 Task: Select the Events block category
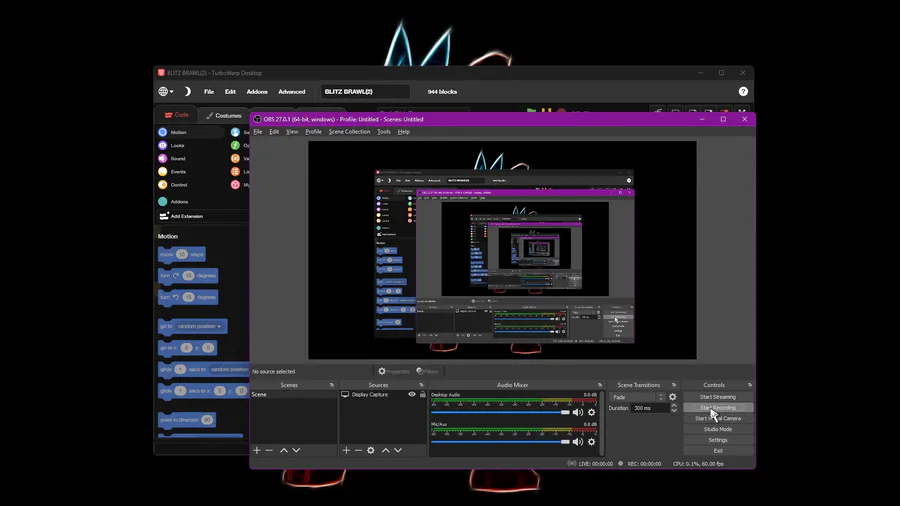pyautogui.click(x=172, y=172)
